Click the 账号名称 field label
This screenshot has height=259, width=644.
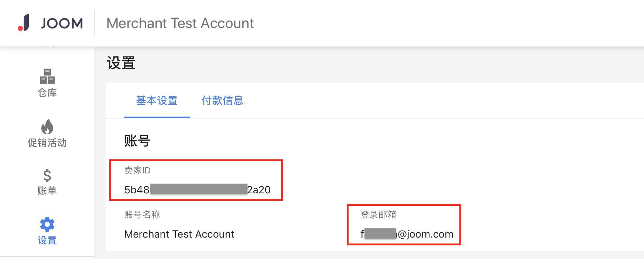[142, 214]
